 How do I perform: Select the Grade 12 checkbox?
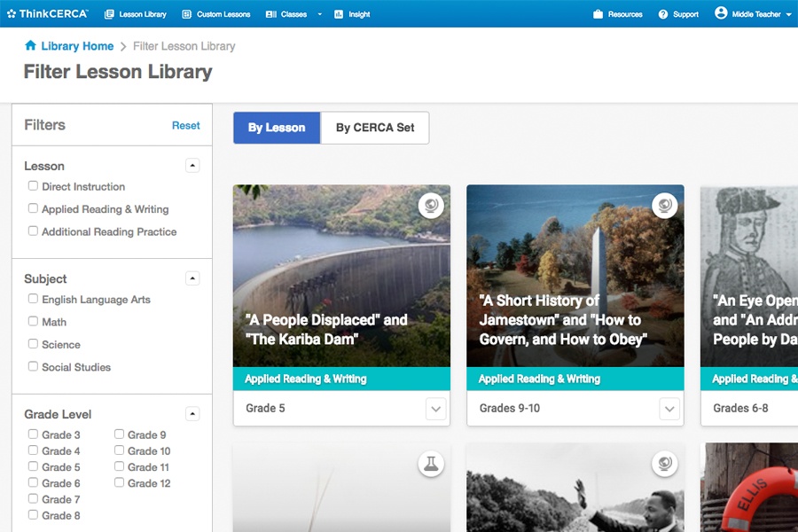tap(119, 482)
